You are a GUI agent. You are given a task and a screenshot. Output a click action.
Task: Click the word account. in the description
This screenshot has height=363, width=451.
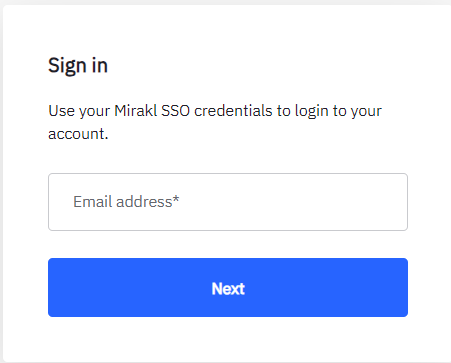(x=78, y=134)
